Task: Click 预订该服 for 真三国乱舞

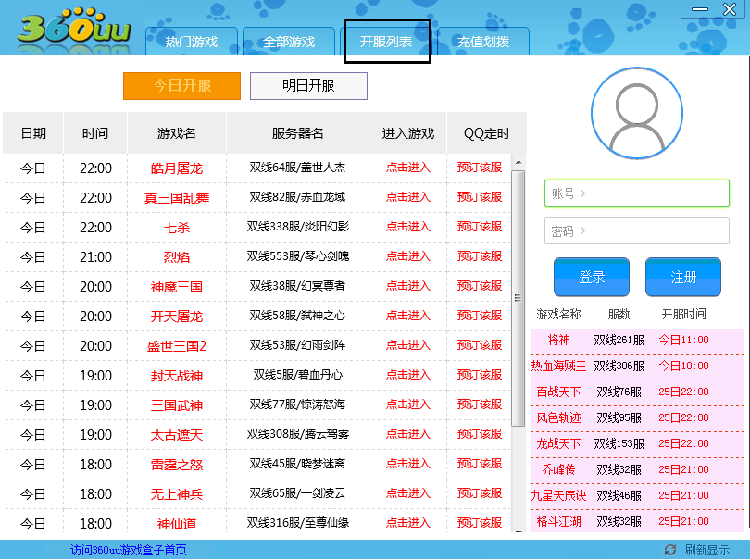Action: pos(480,197)
